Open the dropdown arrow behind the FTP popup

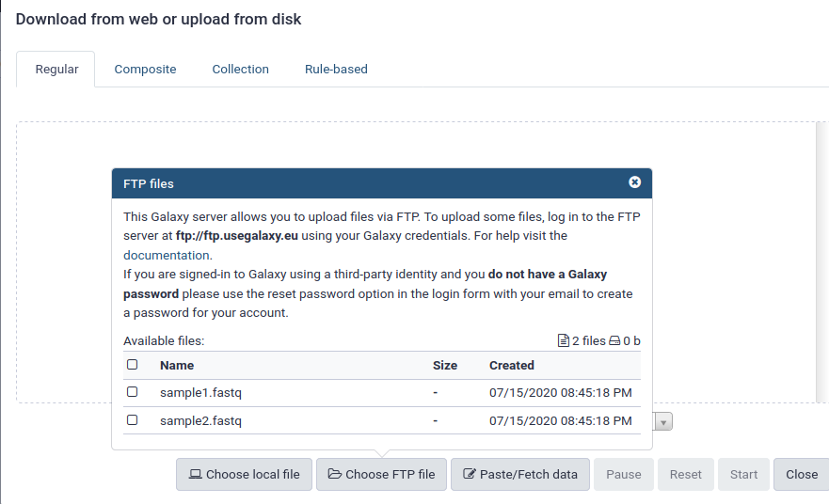point(663,421)
